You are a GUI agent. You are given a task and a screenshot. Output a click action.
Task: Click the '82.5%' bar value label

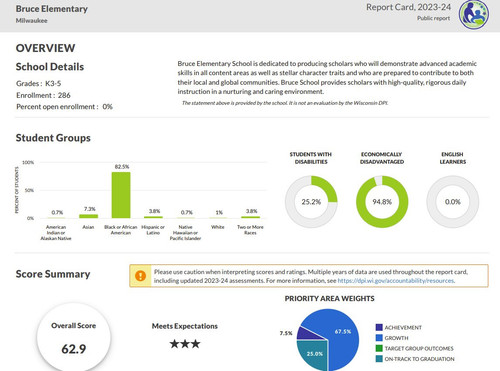tap(122, 167)
